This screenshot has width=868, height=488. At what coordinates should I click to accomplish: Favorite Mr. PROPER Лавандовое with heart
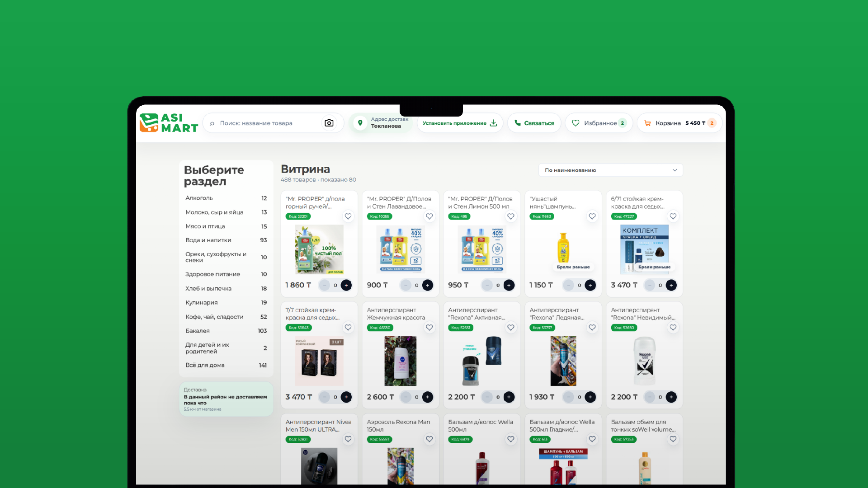click(x=429, y=216)
